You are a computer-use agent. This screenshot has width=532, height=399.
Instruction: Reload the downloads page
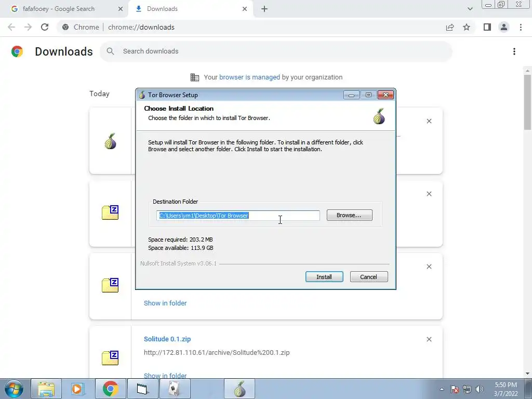coord(45,27)
